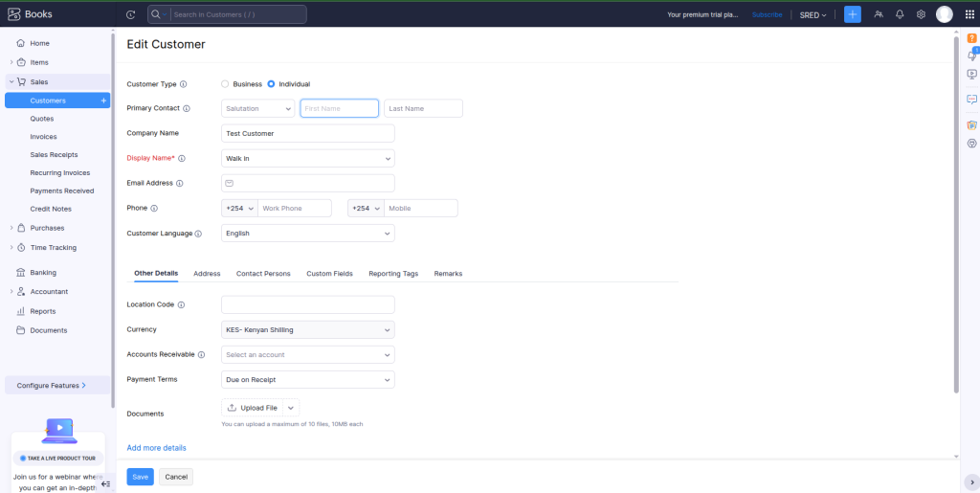This screenshot has width=980, height=493.
Task: Click the orange help question icon
Action: coord(972,38)
